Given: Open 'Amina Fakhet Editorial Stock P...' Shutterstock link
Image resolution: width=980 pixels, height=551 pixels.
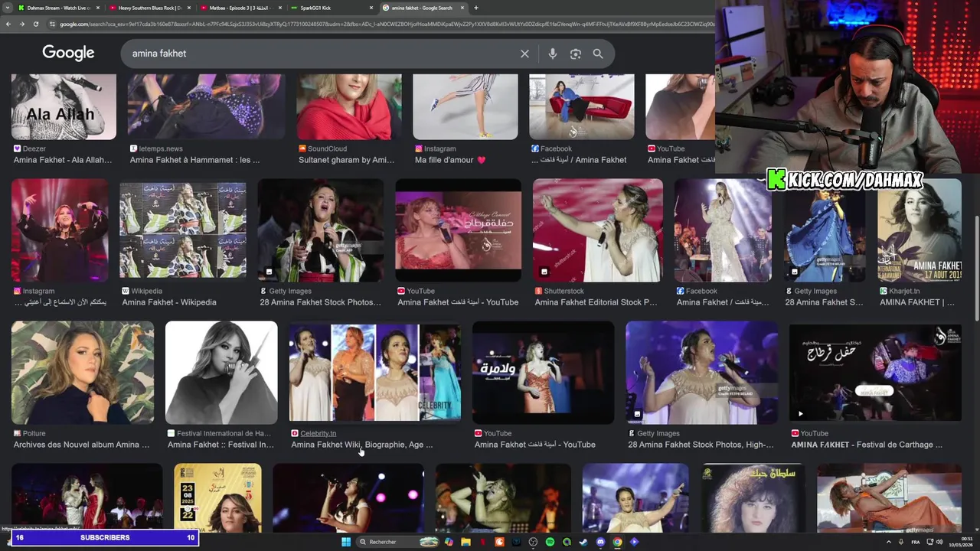Looking at the screenshot, I should tap(596, 302).
